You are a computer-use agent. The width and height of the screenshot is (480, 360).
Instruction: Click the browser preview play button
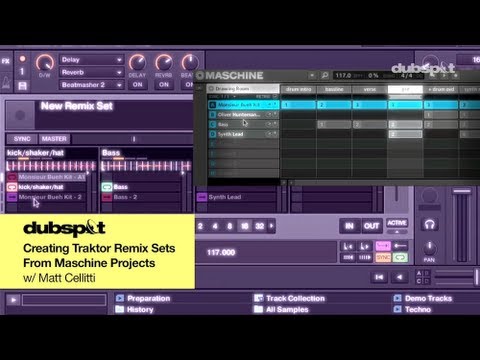(x=13, y=300)
